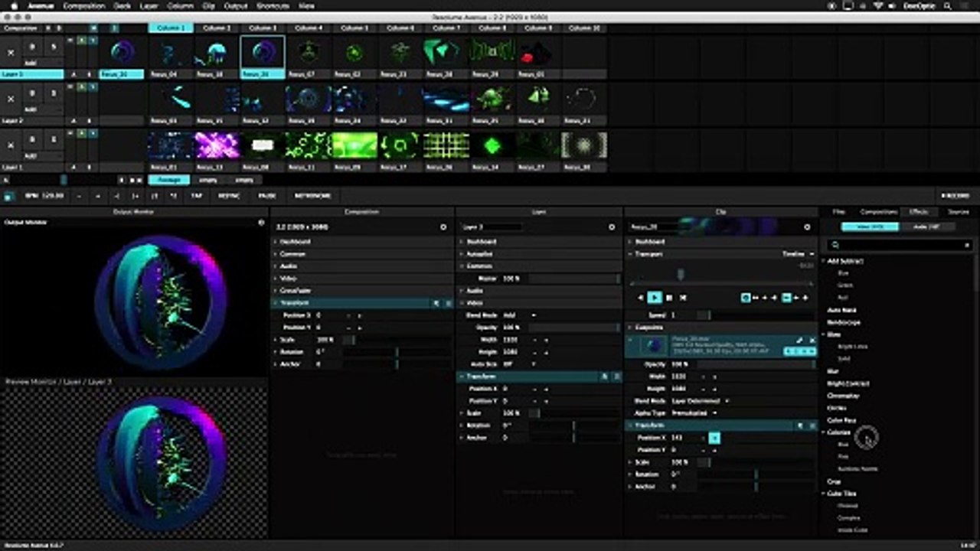Toggle Layer 1 Solo S button
Viewport: 980px width, 551px height.
tap(52, 139)
